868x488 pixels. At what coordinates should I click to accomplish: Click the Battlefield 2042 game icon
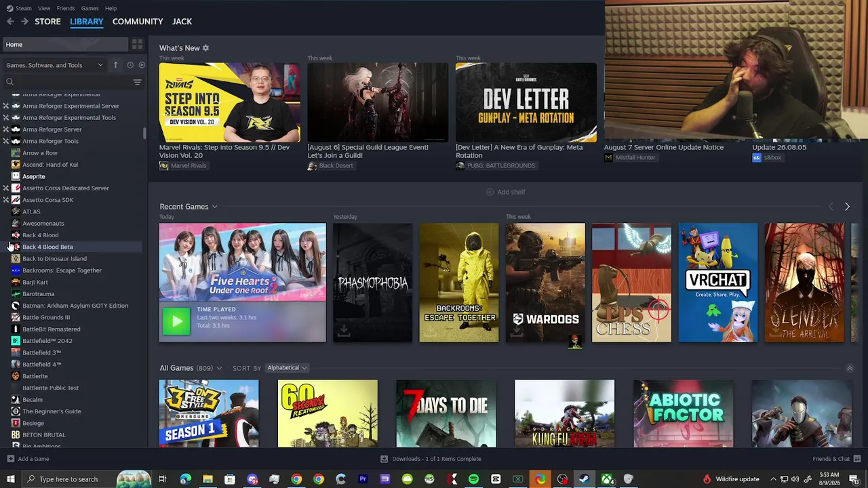16,341
